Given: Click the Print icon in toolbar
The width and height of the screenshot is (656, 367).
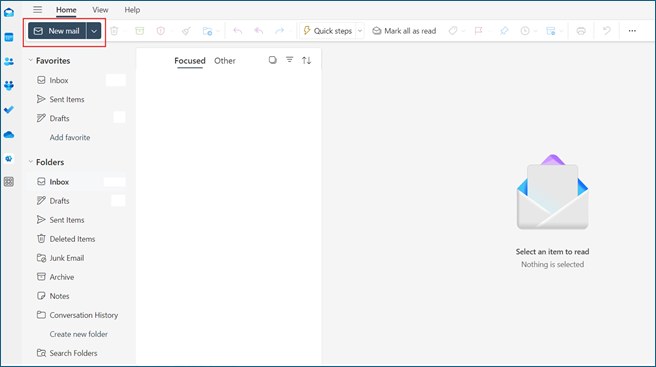Looking at the screenshot, I should (x=581, y=31).
